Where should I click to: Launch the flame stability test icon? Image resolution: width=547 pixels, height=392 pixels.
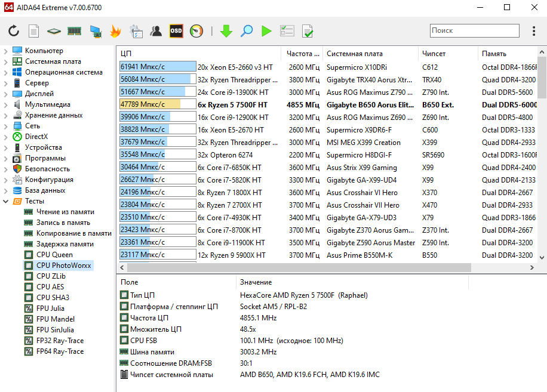click(x=115, y=31)
